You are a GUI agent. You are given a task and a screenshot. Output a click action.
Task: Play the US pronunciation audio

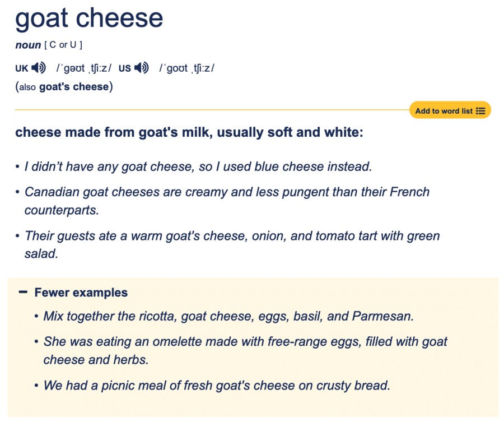tap(141, 68)
